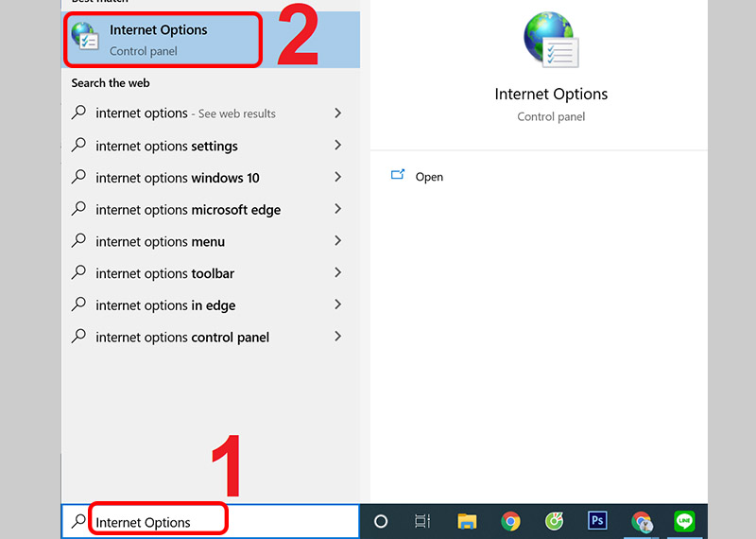756x539 pixels.
Task: Expand the 'internet options control panel' chevron
Action: pos(338,337)
